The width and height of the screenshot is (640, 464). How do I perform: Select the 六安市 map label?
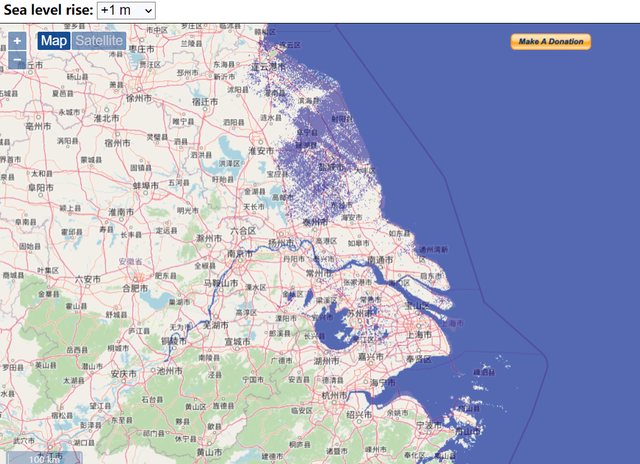88,280
